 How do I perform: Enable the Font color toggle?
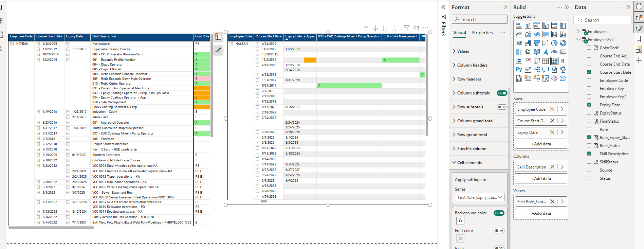click(499, 231)
